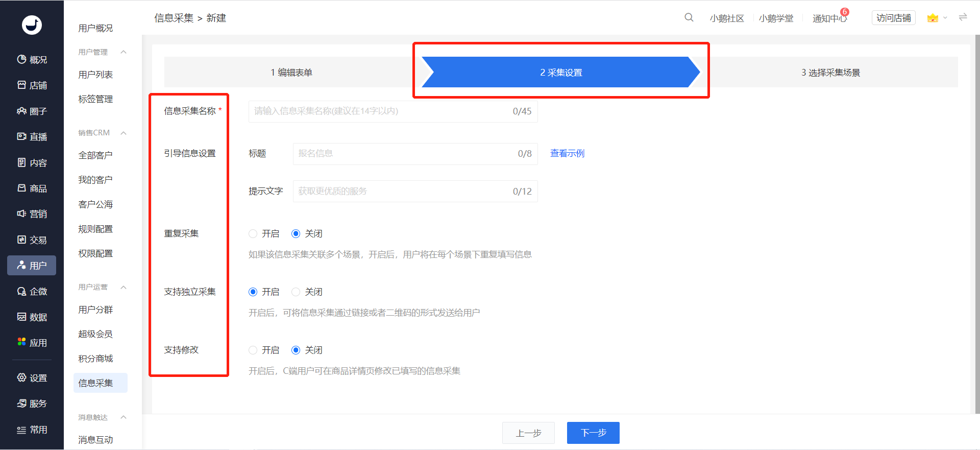Viewport: 980px width, 450px height.
Task: Open 常用 in the main sidebar
Action: pos(32,430)
